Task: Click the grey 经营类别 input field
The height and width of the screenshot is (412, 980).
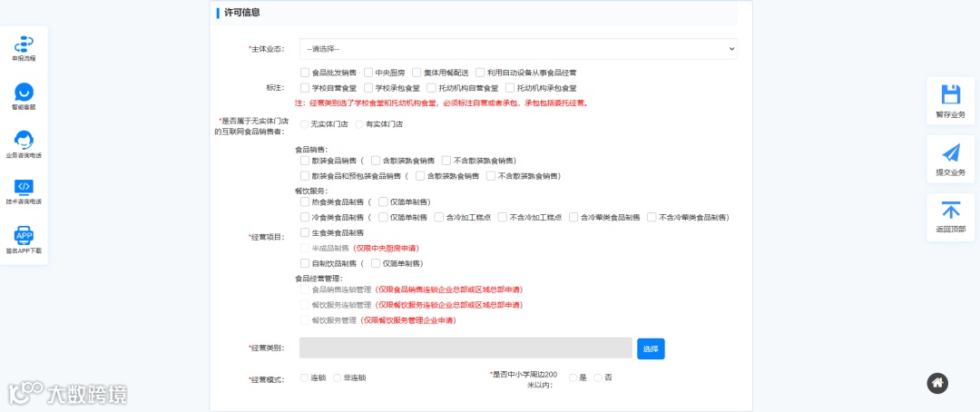Action: point(465,348)
